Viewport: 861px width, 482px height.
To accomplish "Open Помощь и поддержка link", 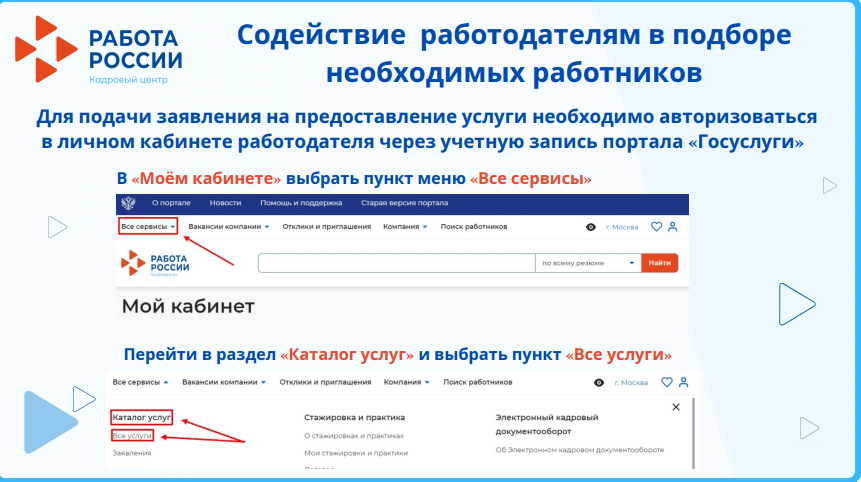I will pyautogui.click(x=301, y=203).
